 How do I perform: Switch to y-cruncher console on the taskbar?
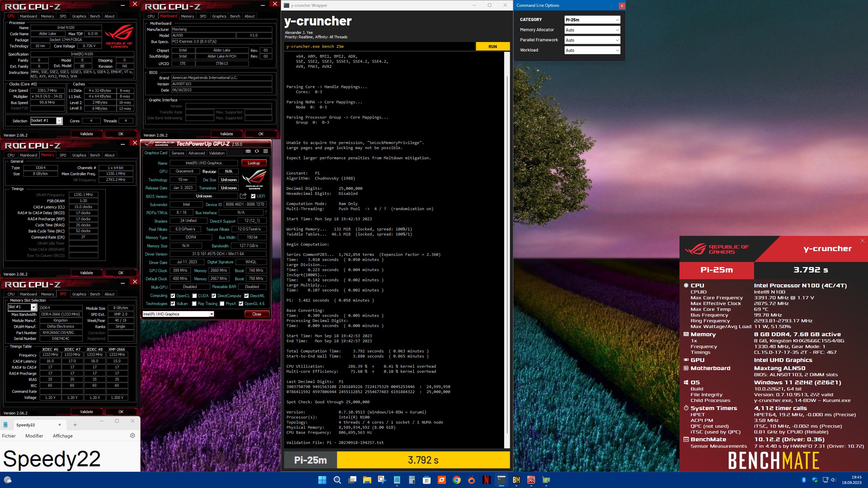pos(501,480)
